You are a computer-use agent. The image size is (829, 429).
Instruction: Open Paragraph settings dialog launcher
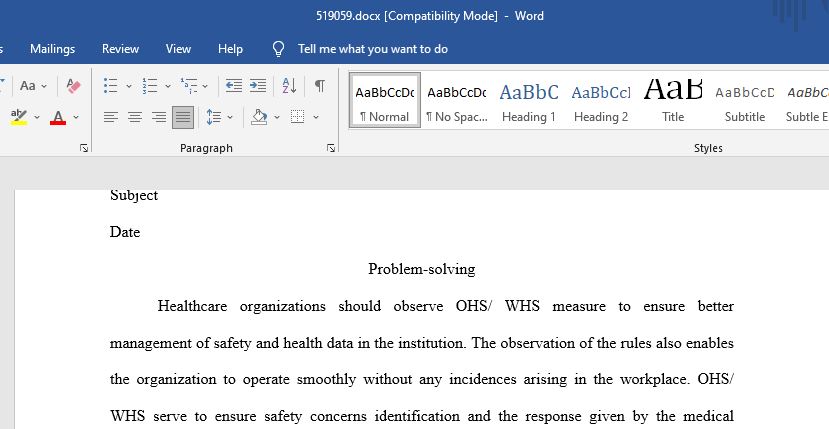click(331, 148)
